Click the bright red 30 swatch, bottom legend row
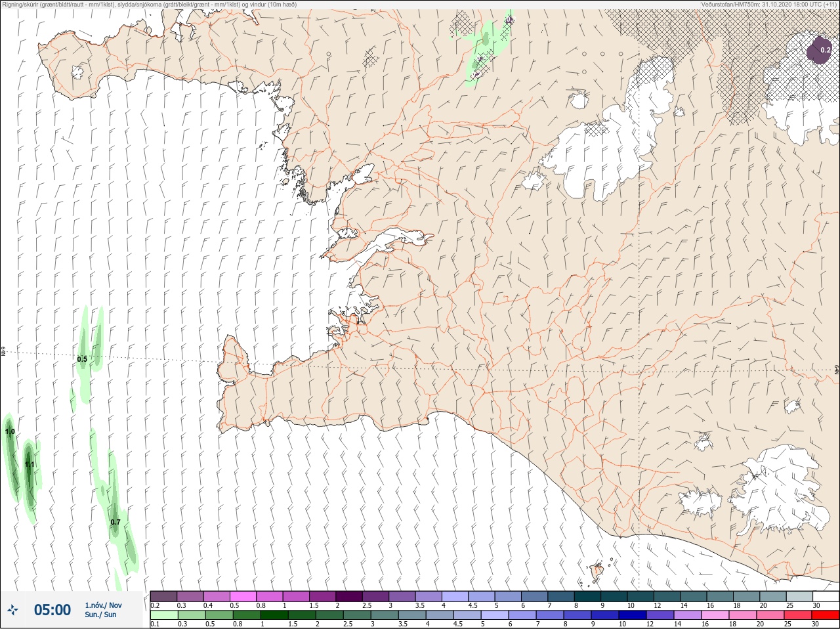The height and width of the screenshot is (629, 840). coord(826,615)
